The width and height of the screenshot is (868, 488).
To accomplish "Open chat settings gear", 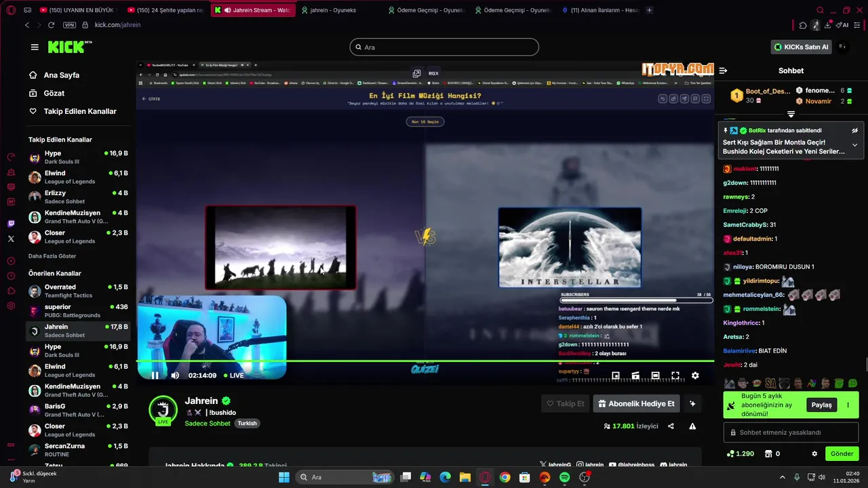I will 814,453.
